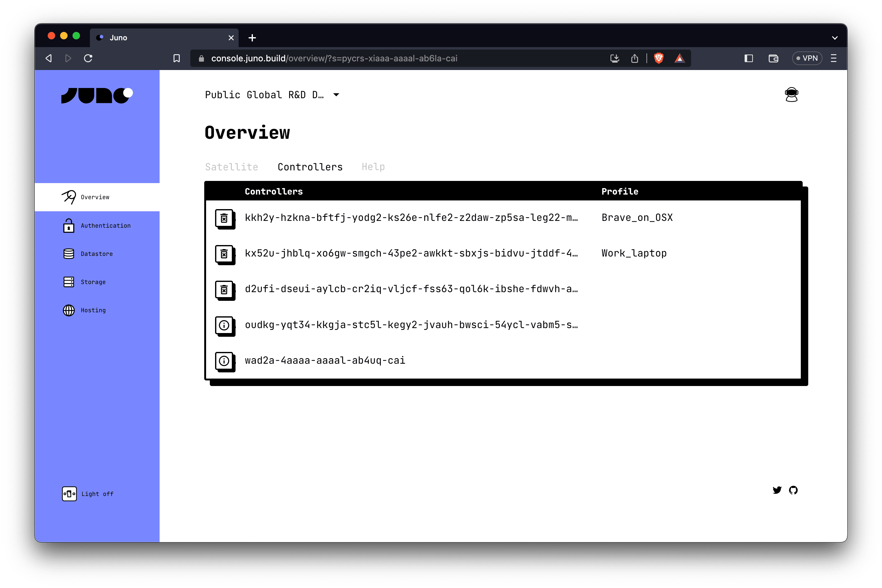Switch to the Satellite tab

click(232, 167)
